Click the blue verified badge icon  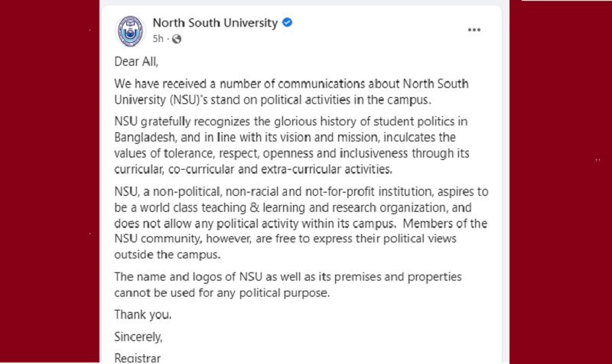tap(287, 23)
